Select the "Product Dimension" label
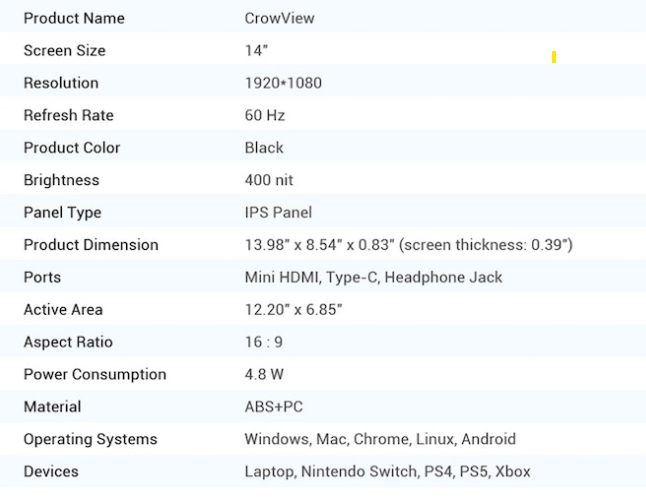Image resolution: width=646 pixels, height=500 pixels. pyautogui.click(x=91, y=245)
